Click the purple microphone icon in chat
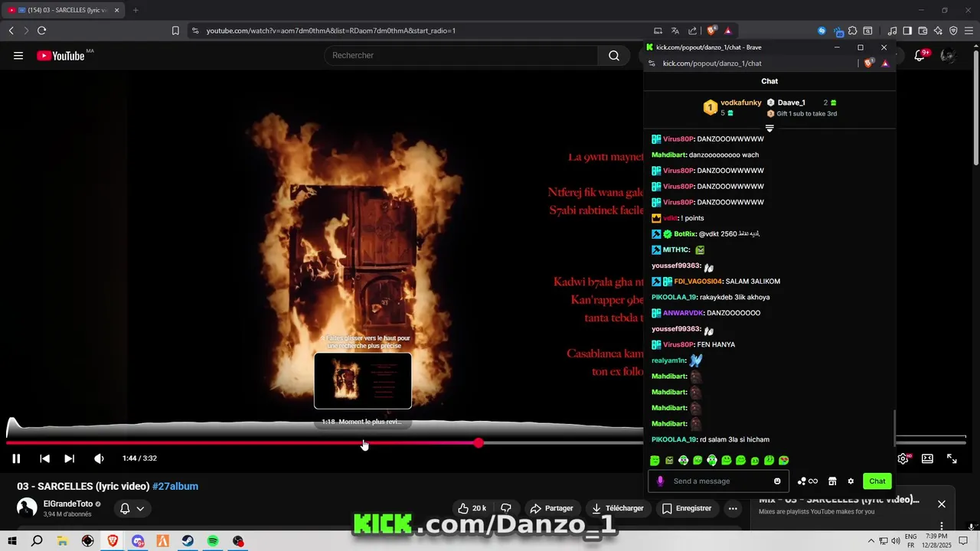980x551 pixels. tap(660, 481)
